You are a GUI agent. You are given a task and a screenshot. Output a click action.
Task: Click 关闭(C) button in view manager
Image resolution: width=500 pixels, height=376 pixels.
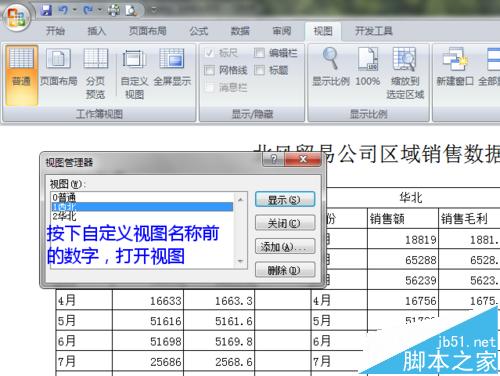(285, 223)
